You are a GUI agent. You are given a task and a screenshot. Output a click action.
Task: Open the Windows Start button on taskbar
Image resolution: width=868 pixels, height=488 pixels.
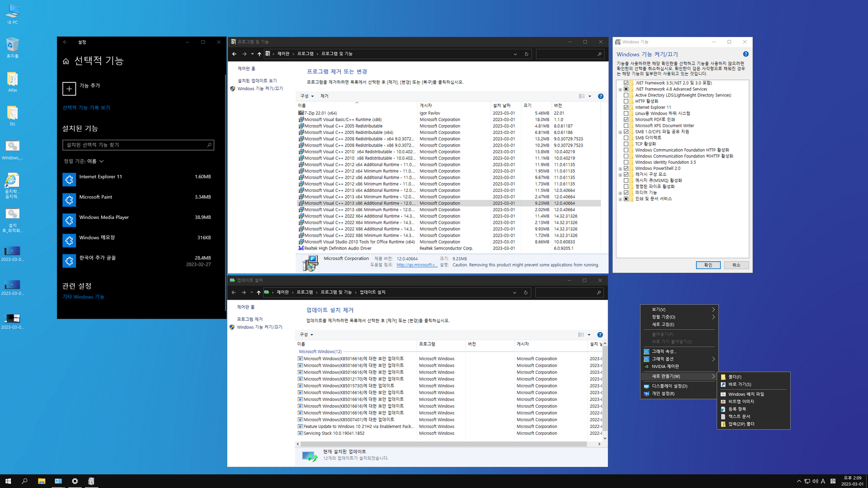8,481
